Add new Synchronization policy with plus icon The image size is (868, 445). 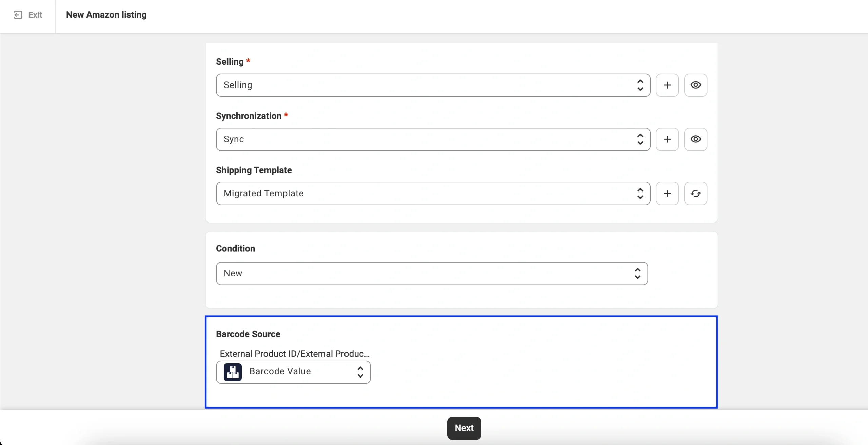[x=667, y=139]
